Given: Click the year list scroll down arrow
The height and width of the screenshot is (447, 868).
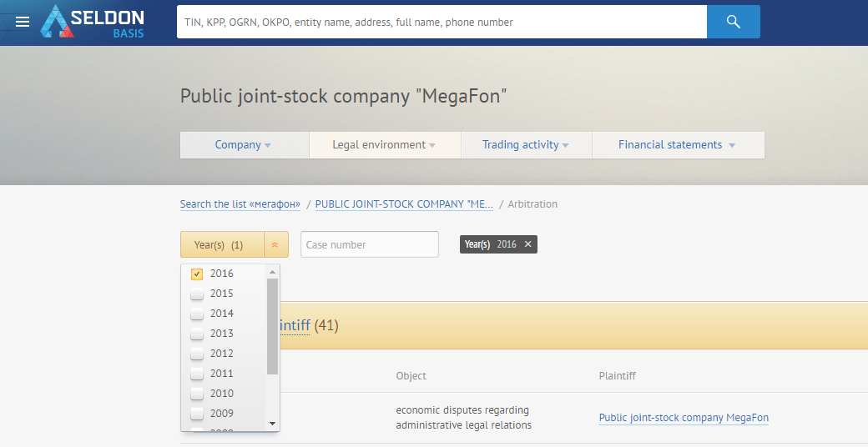Looking at the screenshot, I should point(272,424).
